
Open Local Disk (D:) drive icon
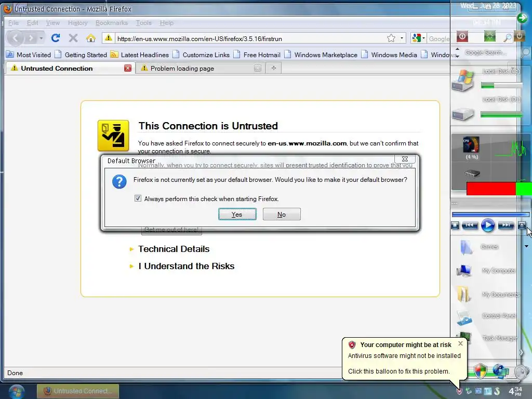463,114
